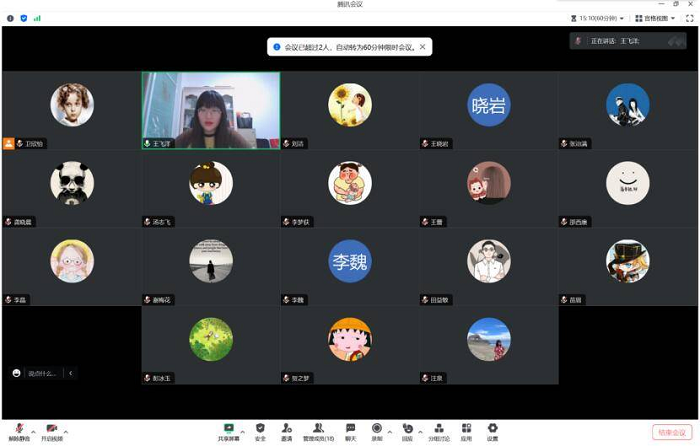Toggle fullscreen icon at top right

pyautogui.click(x=690, y=18)
